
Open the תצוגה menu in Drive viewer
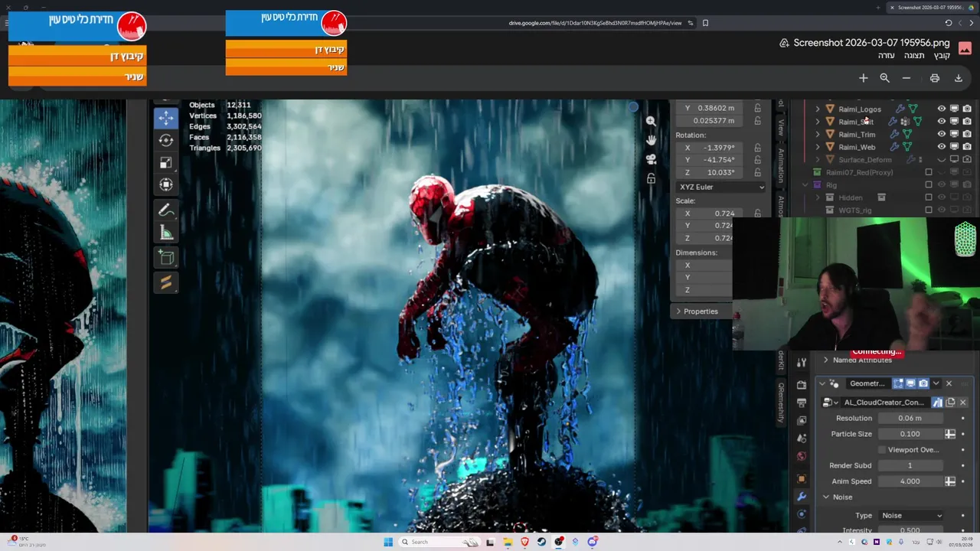click(x=914, y=56)
